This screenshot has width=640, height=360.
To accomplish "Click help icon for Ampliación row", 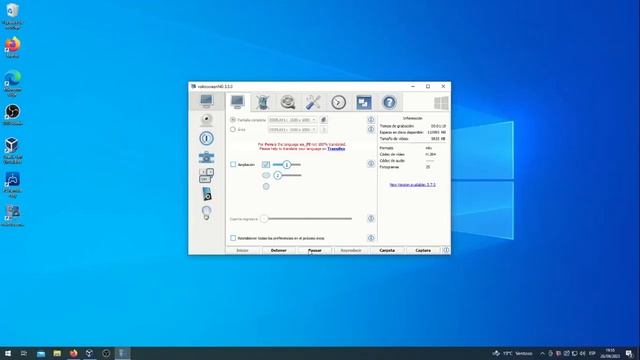I will [371, 164].
